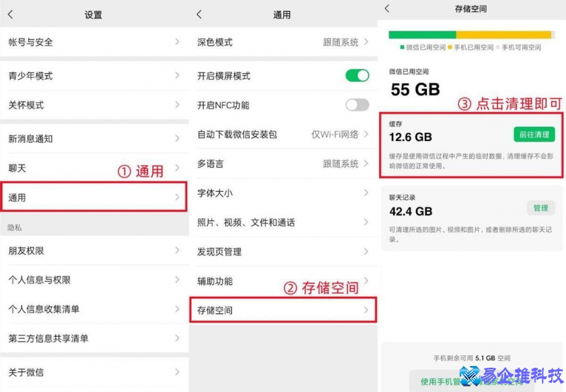Viewport: 566px width, 392px height.
Task: Open the 通用 settings entry
Action: (x=93, y=197)
